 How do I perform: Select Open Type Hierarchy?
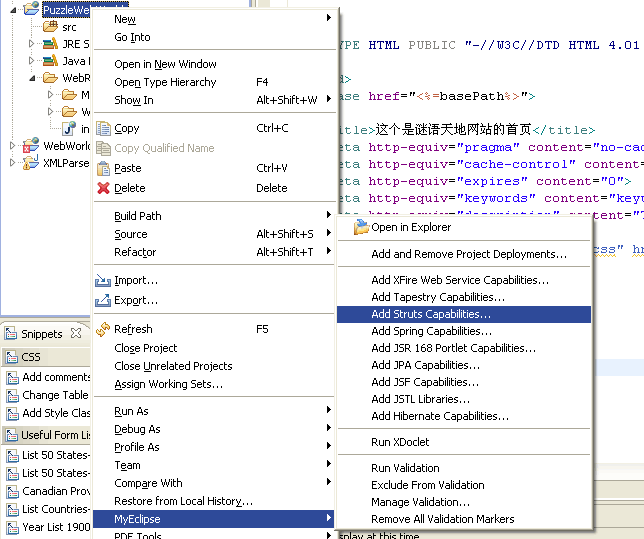coord(214,82)
